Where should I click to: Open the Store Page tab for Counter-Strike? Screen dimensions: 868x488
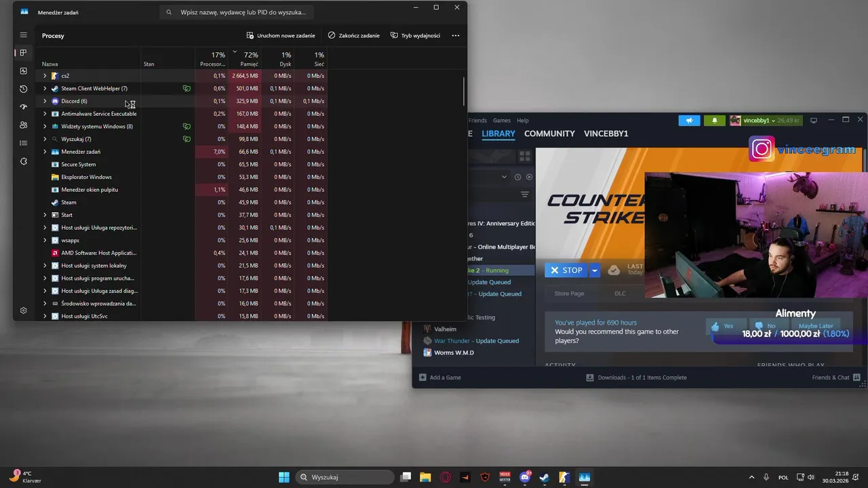pos(569,293)
